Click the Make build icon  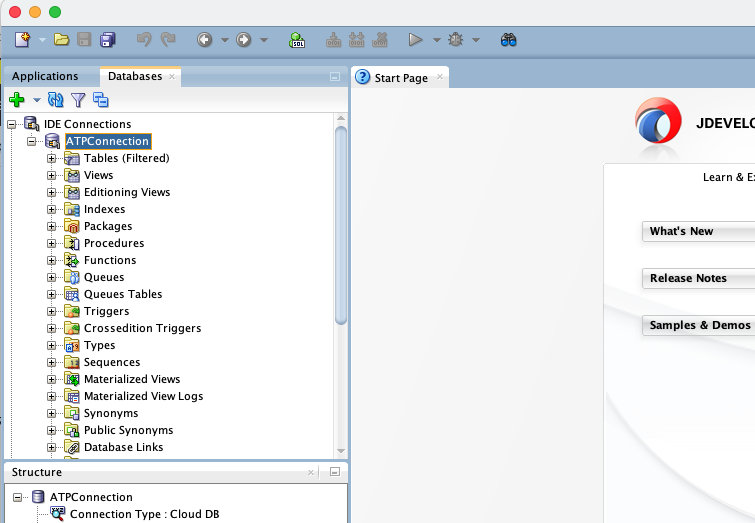click(333, 39)
